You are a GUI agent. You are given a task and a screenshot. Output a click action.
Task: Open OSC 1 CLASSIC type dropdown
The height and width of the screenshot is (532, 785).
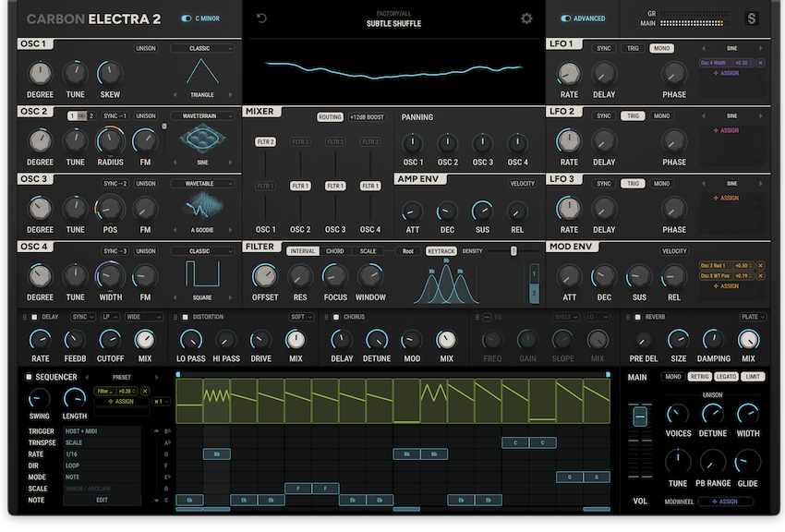pos(202,49)
